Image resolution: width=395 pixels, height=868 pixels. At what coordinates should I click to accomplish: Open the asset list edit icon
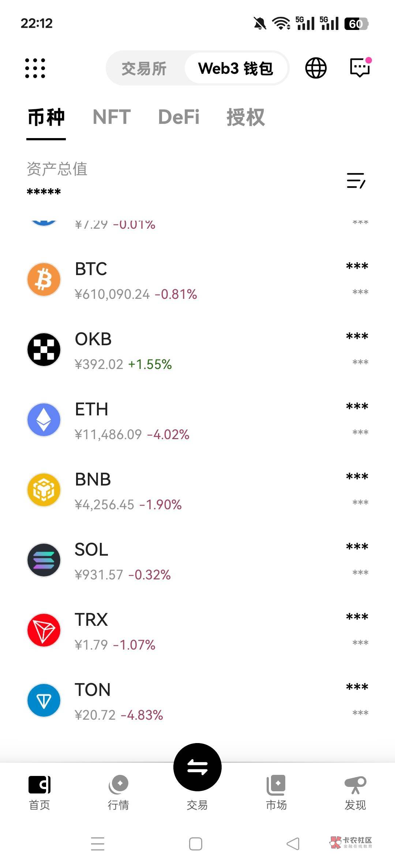coord(355,180)
